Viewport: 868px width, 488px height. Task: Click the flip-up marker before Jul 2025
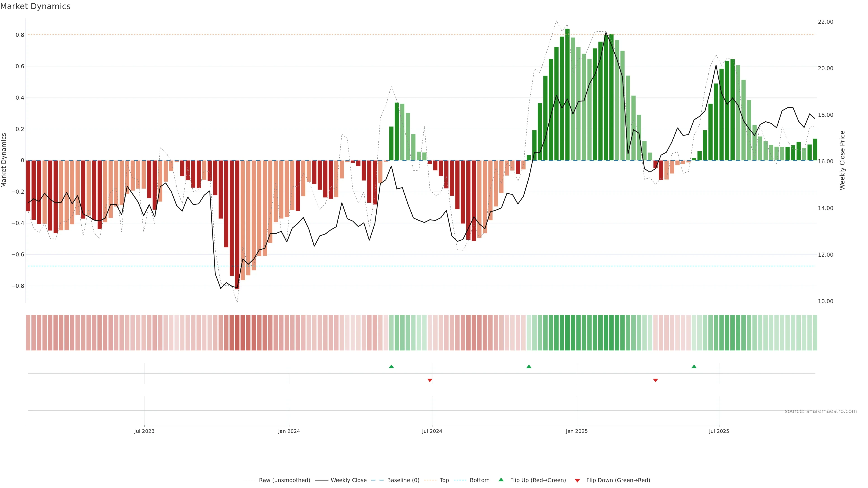[694, 366]
